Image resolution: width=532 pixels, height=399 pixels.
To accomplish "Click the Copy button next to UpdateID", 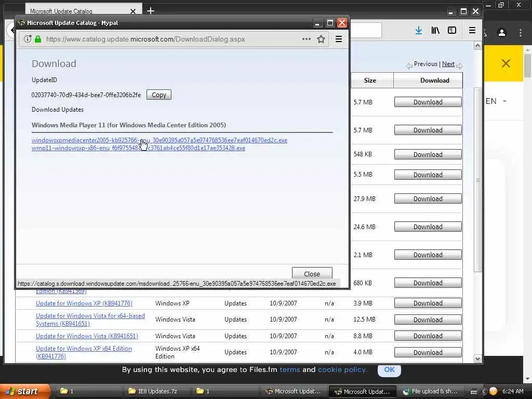I will click(x=159, y=95).
